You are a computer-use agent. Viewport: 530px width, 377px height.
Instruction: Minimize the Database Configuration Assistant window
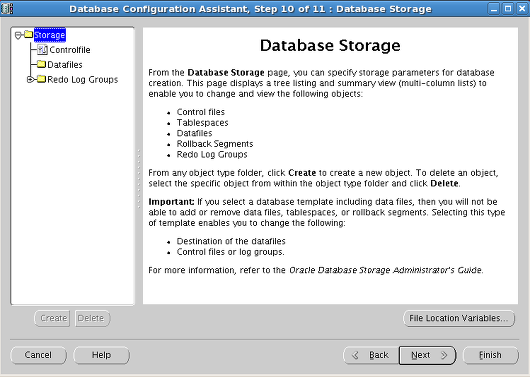coord(493,8)
